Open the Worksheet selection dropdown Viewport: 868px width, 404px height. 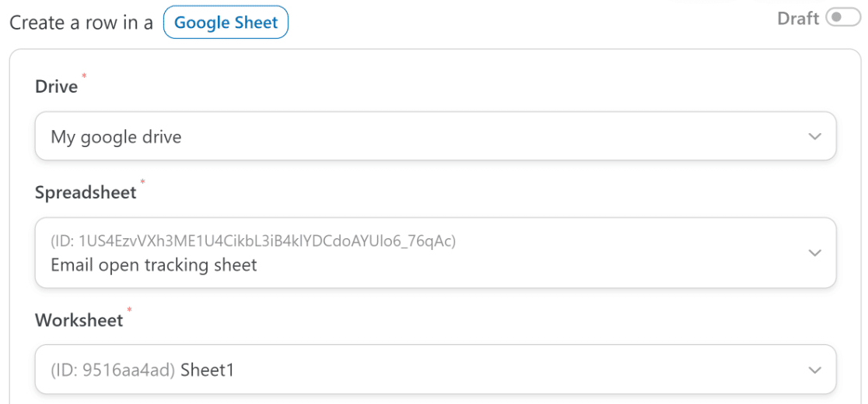pyautogui.click(x=435, y=370)
